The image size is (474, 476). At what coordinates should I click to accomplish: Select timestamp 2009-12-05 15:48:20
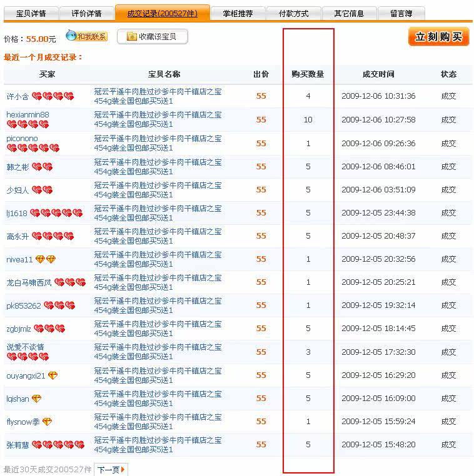click(x=378, y=445)
